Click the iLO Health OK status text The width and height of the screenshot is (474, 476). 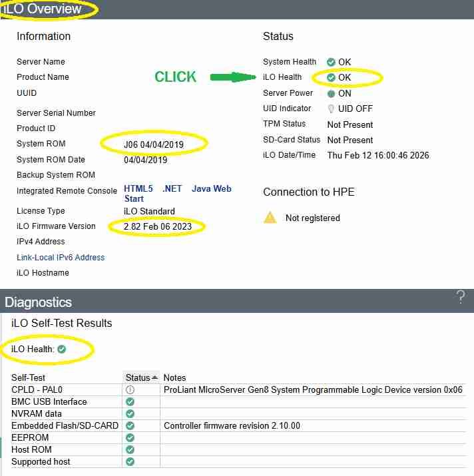pos(345,77)
